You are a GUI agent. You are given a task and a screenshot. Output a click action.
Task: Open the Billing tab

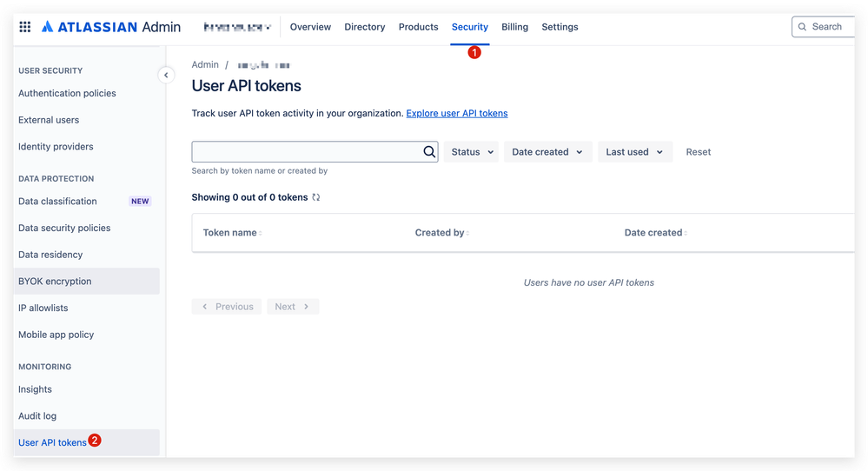tap(515, 27)
